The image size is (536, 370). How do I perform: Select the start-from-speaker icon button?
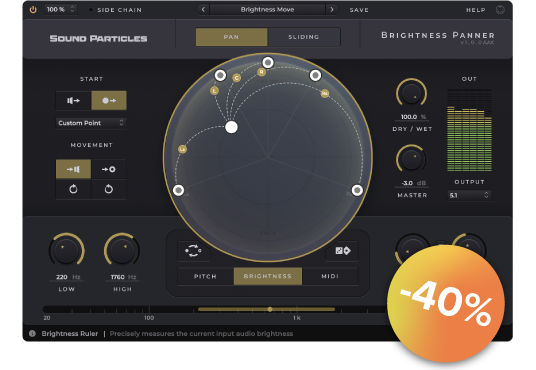(73, 101)
